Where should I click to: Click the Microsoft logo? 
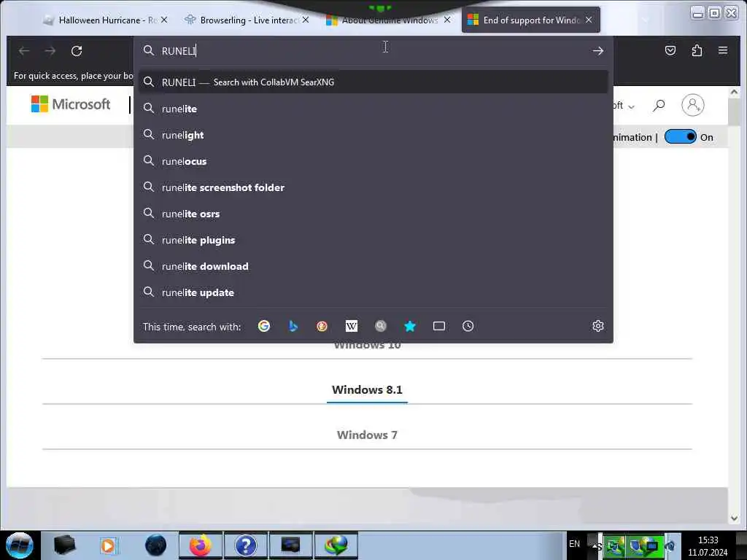pos(71,104)
